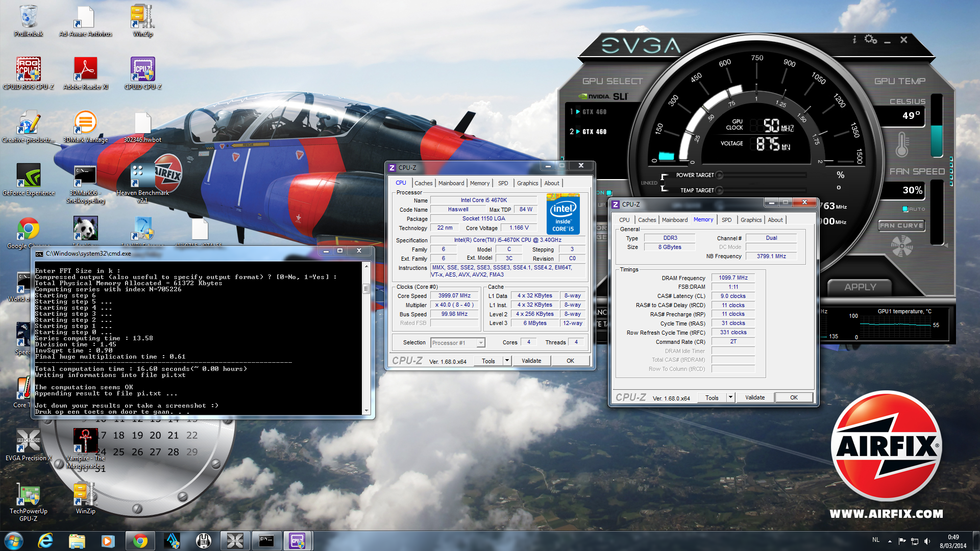Open the Prullenbak recycle bin icon
The width and height of the screenshot is (980, 551).
coord(29,20)
